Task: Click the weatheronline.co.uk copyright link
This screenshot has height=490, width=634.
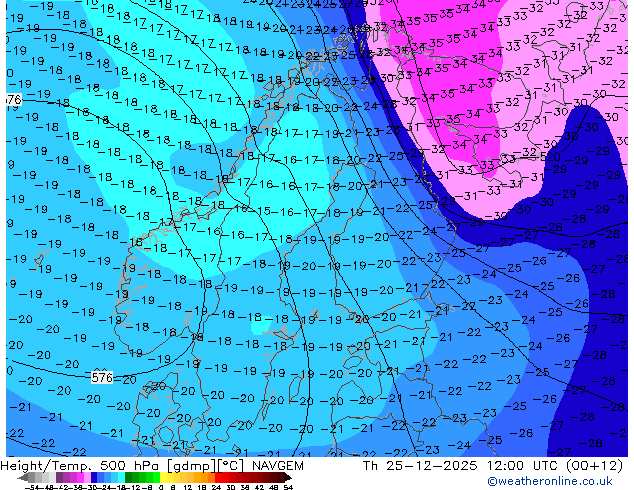Action: 549,481
